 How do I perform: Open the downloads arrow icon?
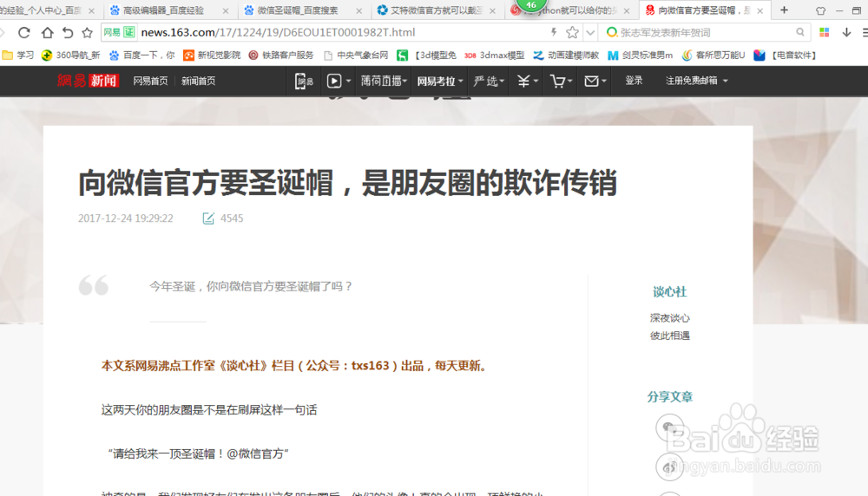point(846,33)
